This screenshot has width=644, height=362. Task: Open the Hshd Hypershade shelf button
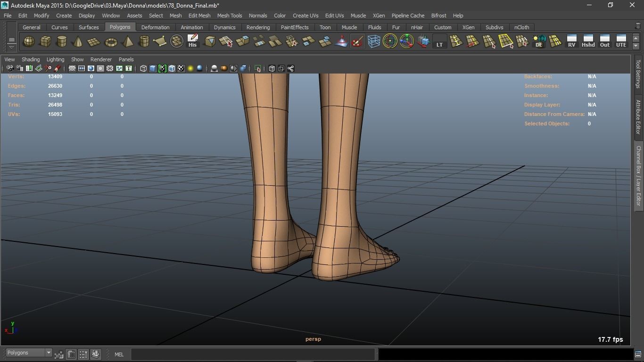588,41
